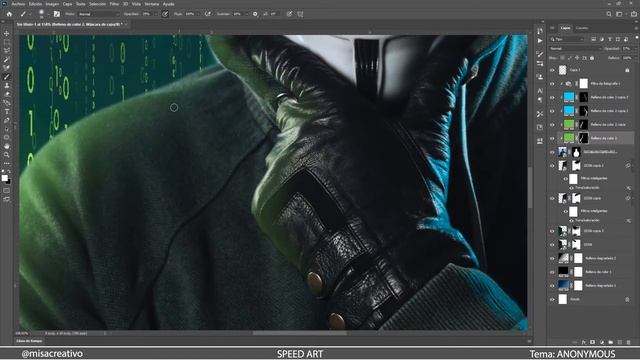Image resolution: width=640 pixels, height=360 pixels.
Task: Open the brush preset picker arrow
Action: click(48, 14)
